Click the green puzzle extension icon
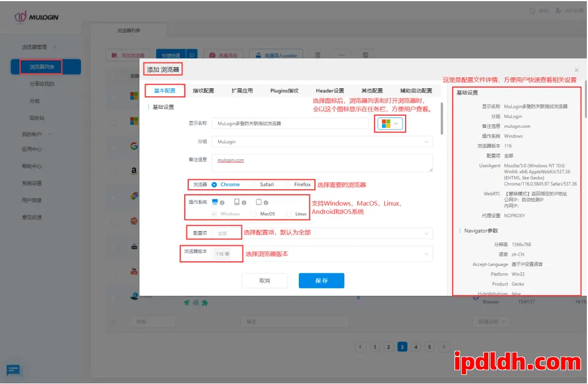 click(205, 303)
